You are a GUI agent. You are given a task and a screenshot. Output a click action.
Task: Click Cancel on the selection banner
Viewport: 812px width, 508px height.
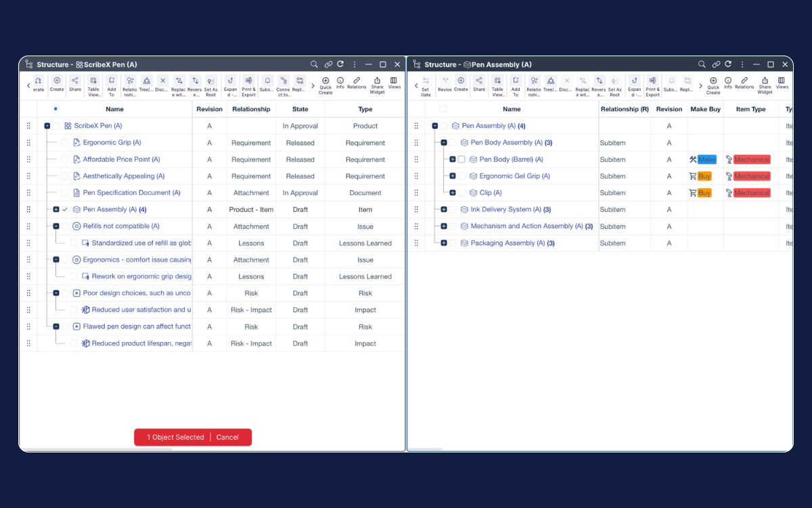tap(227, 438)
